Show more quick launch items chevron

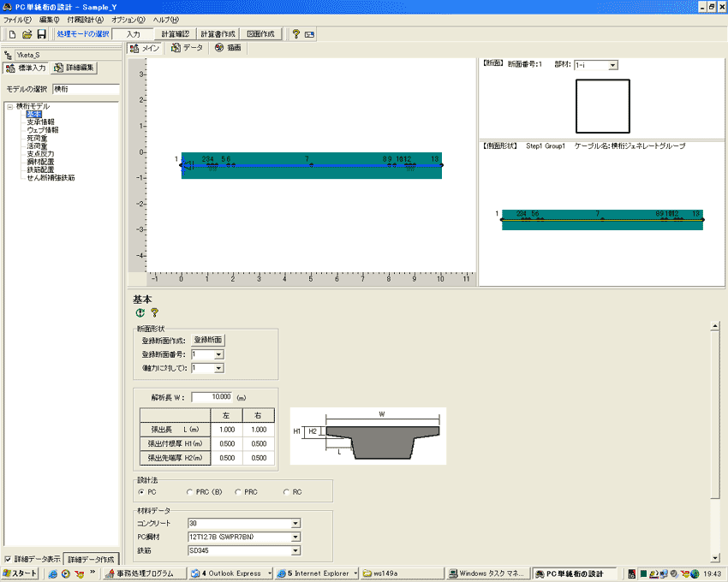pyautogui.click(x=92, y=572)
